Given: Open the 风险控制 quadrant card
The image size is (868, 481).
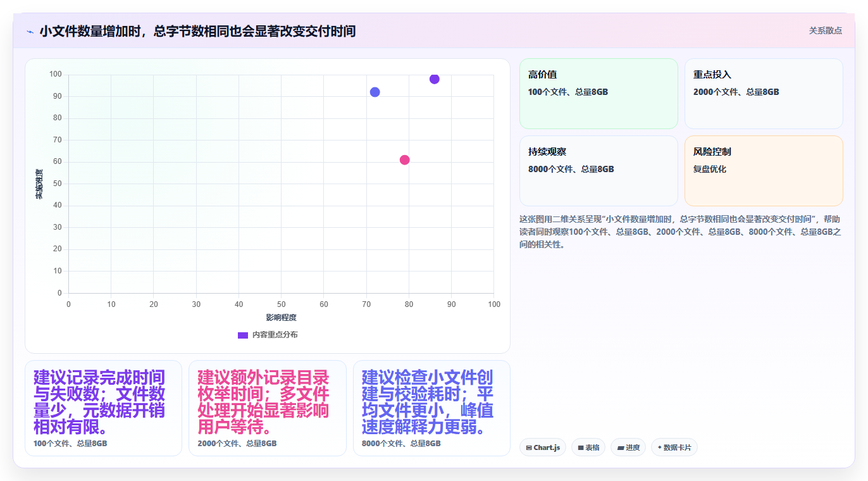Looking at the screenshot, I should 764,171.
